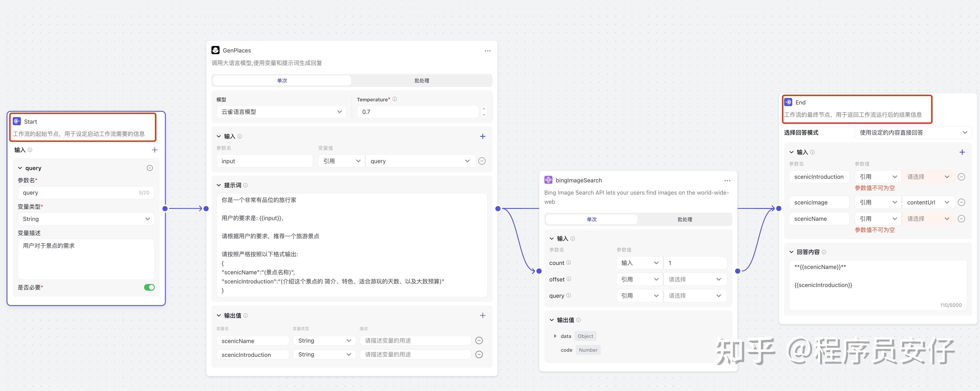
Task: Remove the query parameter in Start node
Action: 149,168
